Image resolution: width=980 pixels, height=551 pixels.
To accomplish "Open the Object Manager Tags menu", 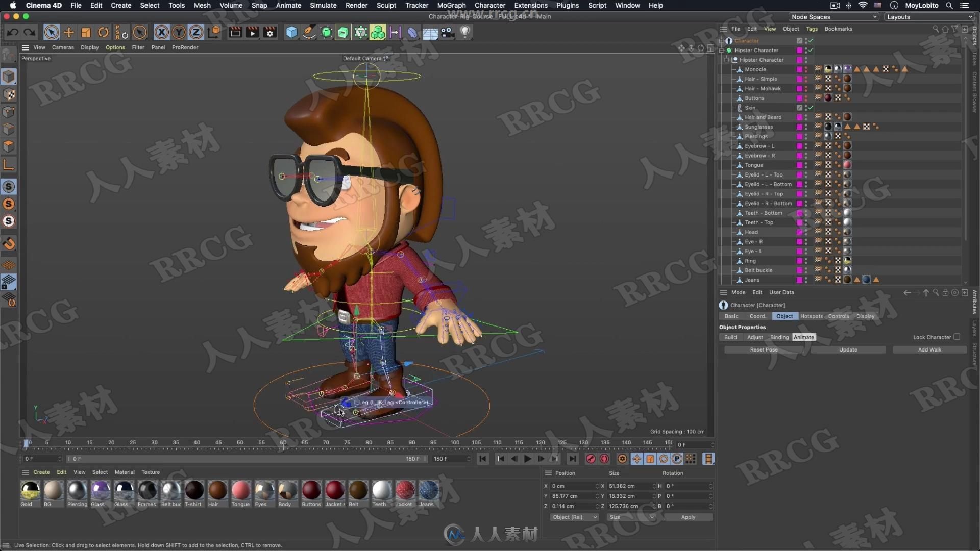I will coord(812,29).
